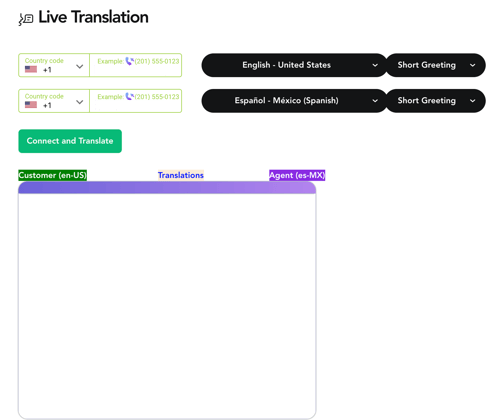Click the Connect and Translate button

(70, 141)
